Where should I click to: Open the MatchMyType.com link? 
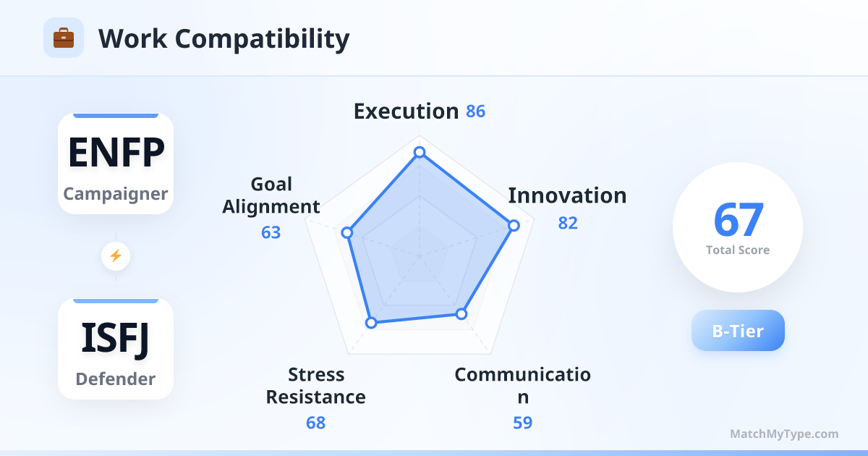[x=784, y=434]
